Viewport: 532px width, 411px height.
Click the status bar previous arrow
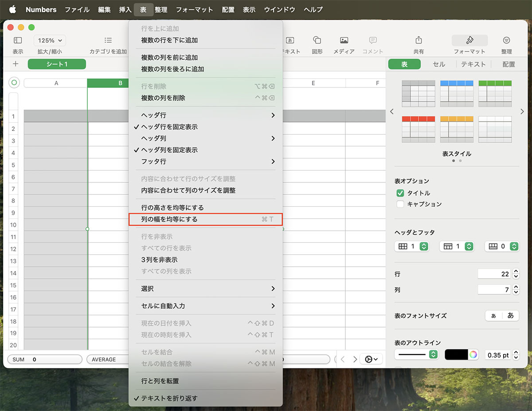[x=343, y=359]
